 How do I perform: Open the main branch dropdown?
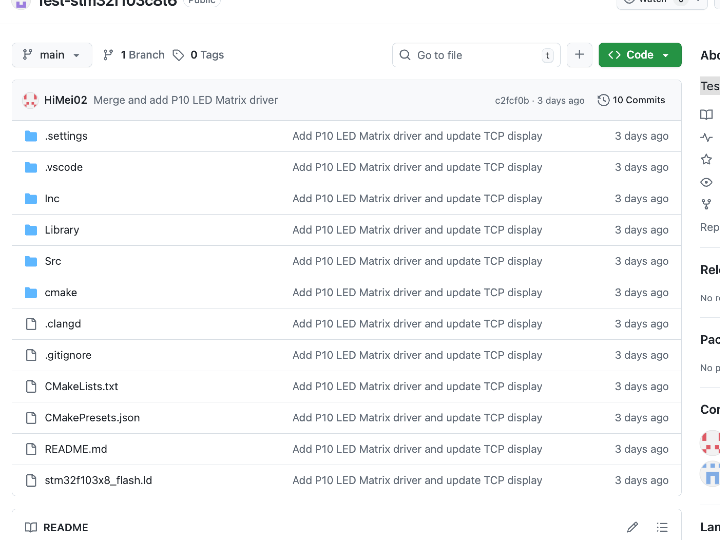(52, 55)
